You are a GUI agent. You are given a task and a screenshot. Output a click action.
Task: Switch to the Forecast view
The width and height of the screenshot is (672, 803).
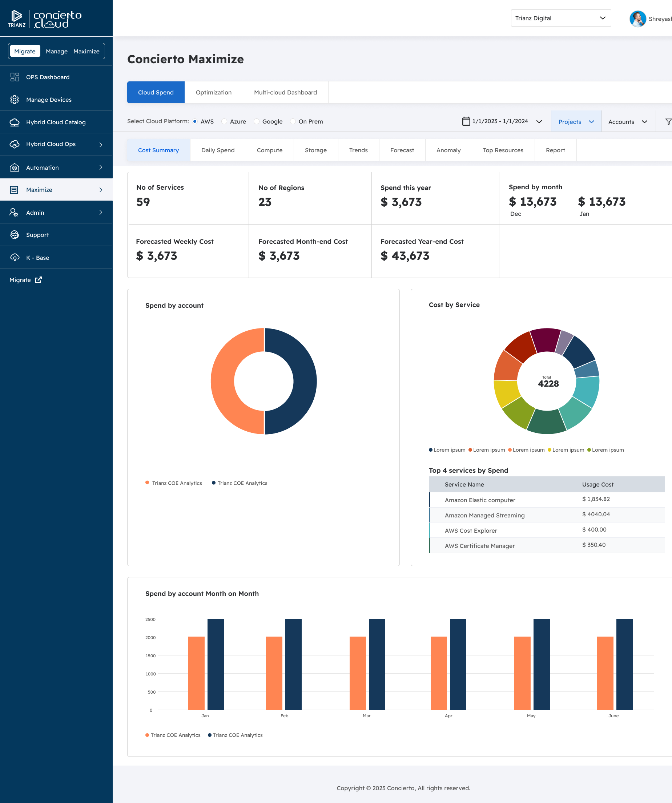click(402, 150)
